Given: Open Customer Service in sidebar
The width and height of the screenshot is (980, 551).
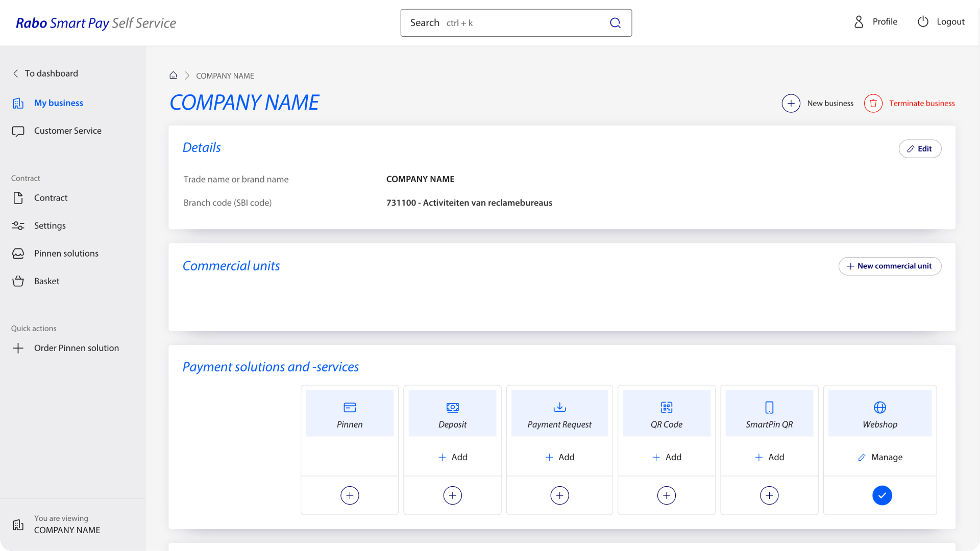Looking at the screenshot, I should coord(67,131).
